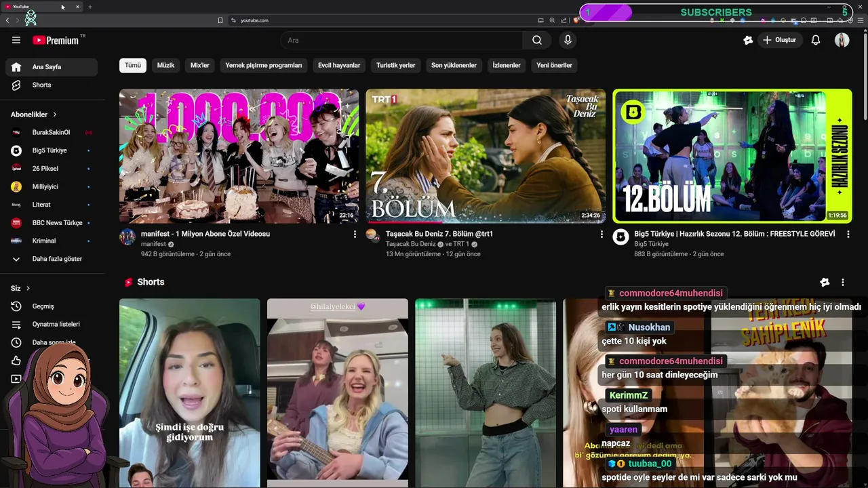
Task: Open title manifest - 1 Milyon Abone Özel Videosu
Action: pyautogui.click(x=205, y=234)
